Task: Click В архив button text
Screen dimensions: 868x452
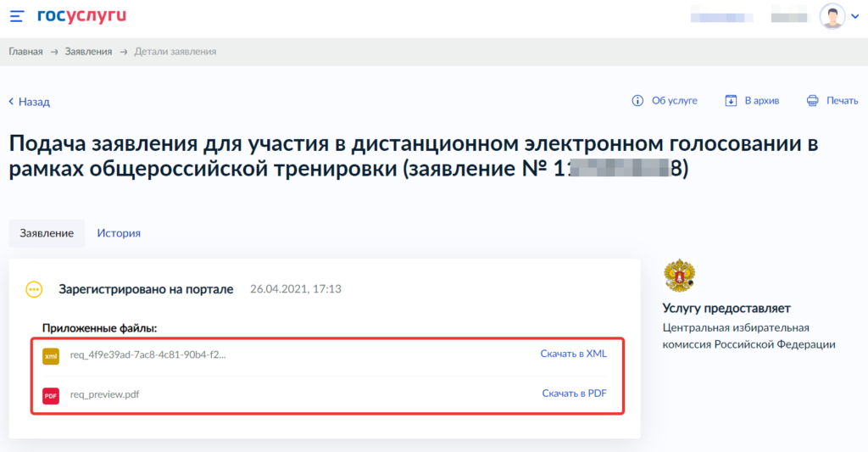Action: [761, 101]
